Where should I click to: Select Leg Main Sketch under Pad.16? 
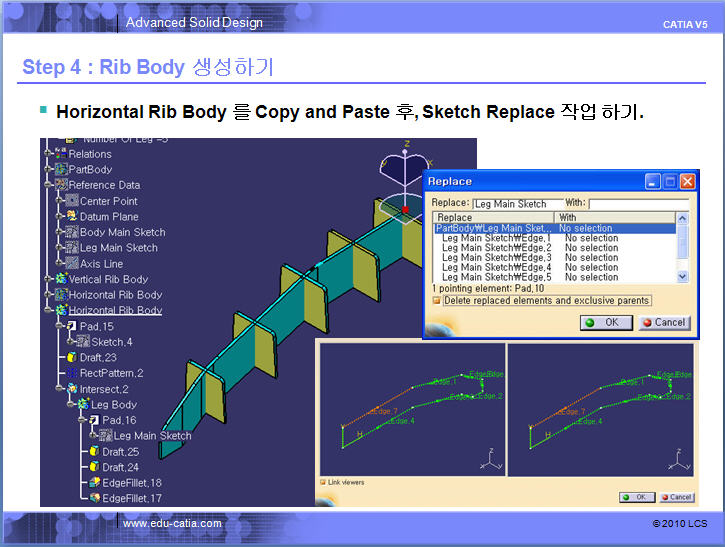click(x=151, y=436)
